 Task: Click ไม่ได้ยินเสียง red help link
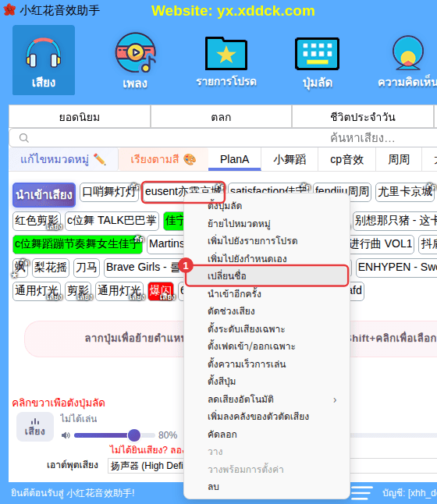coord(146,449)
